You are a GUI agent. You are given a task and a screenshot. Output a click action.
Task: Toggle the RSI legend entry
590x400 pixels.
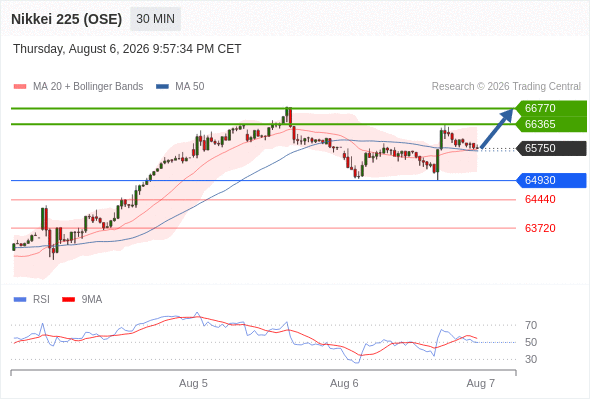[32, 300]
